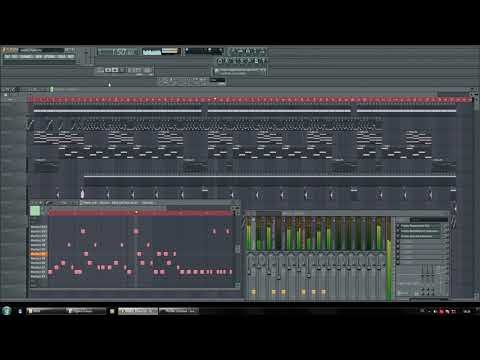480x360 pixels.
Task: Click the first yellow mixer track enable LED
Action: click(254, 292)
